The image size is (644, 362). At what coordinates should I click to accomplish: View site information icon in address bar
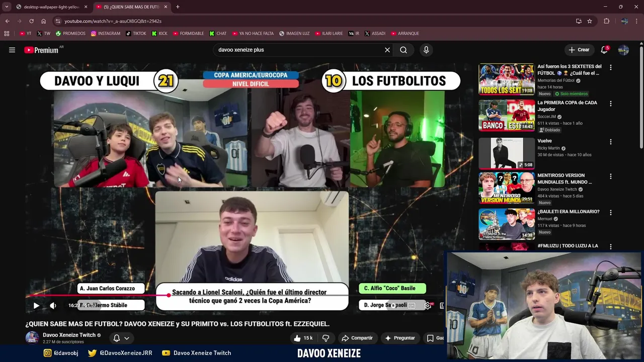click(58, 21)
